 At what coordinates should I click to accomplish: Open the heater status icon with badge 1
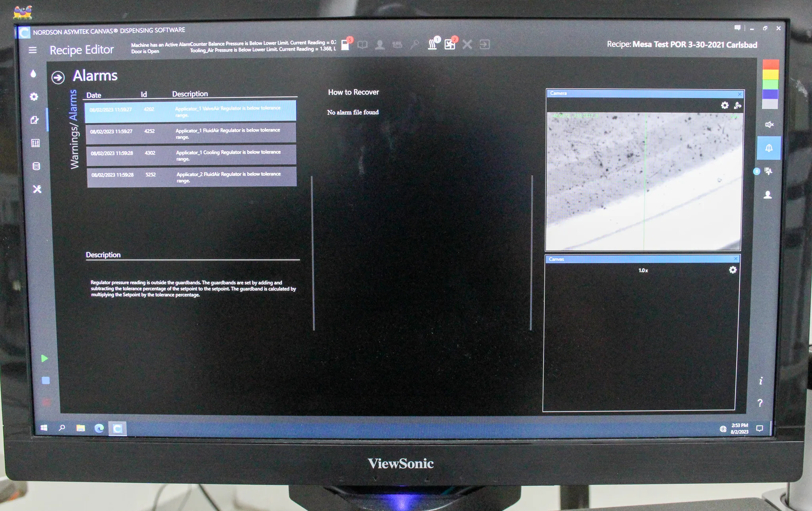(x=433, y=44)
